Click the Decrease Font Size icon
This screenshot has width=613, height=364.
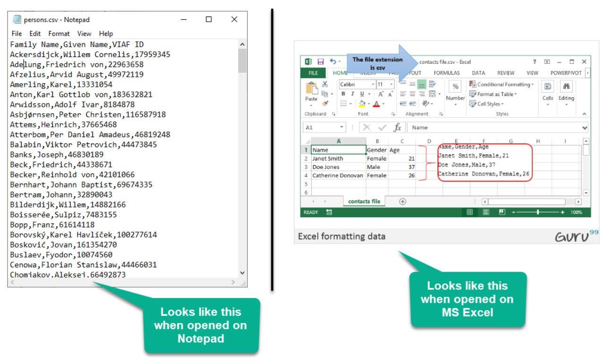(x=390, y=94)
